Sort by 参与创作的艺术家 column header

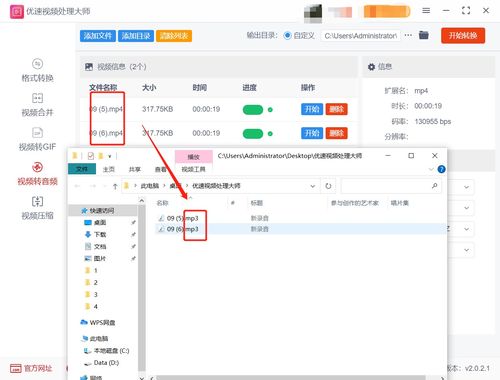click(x=355, y=203)
